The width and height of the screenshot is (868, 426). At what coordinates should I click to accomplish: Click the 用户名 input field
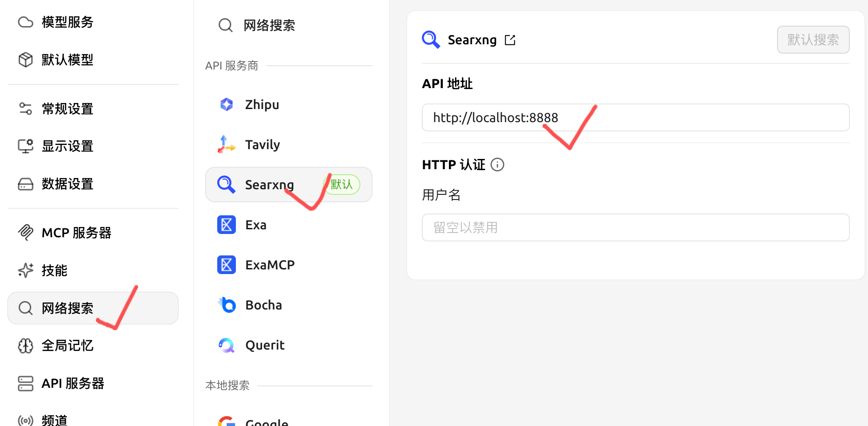coord(635,227)
